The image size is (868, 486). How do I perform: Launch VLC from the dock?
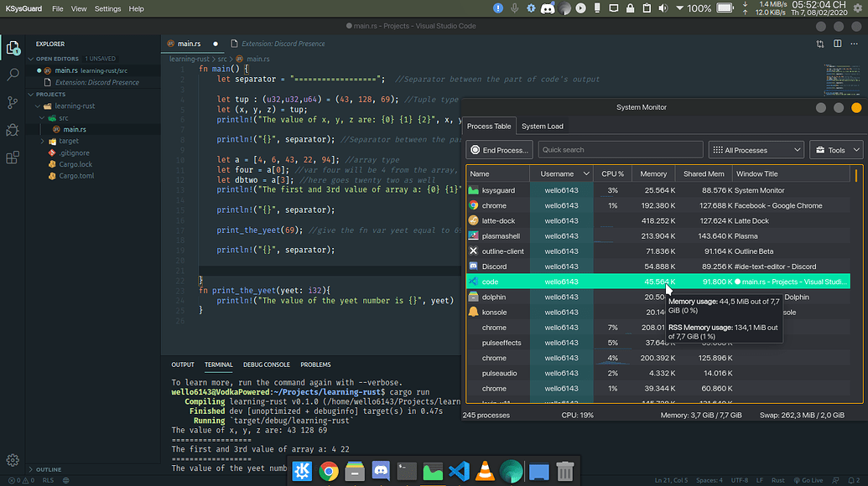pos(485,472)
